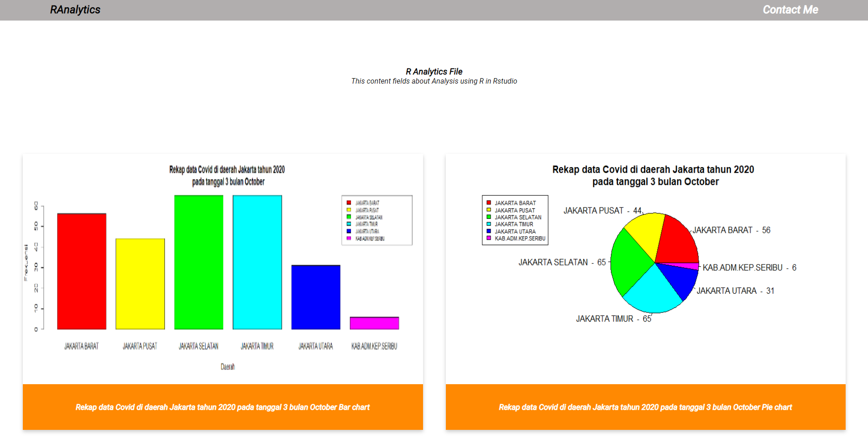Click the R Analytics File heading
This screenshot has height=439, width=868.
(434, 71)
